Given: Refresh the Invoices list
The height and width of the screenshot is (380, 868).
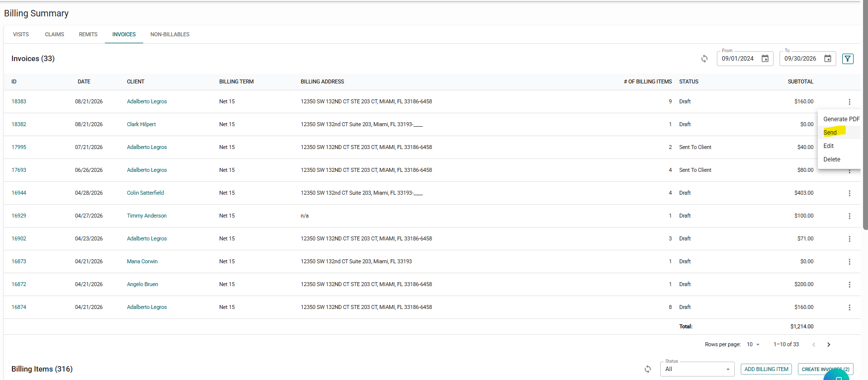Looking at the screenshot, I should pos(704,59).
